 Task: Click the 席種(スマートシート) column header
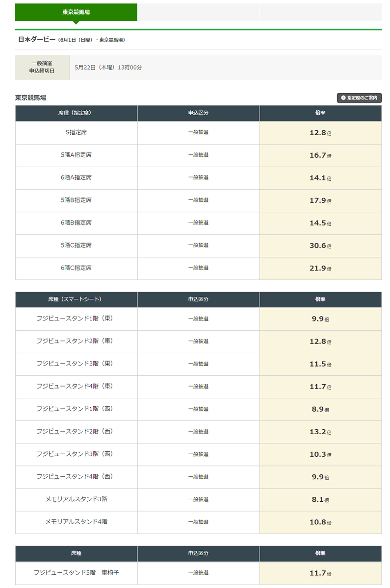click(76, 299)
